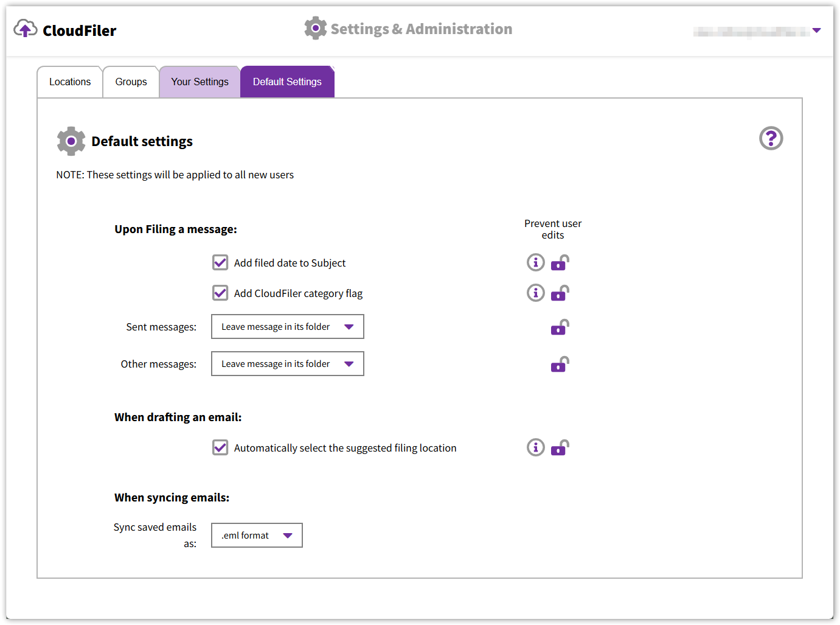Disable automatically select suggested filing location
The image size is (840, 625).
pyautogui.click(x=220, y=447)
